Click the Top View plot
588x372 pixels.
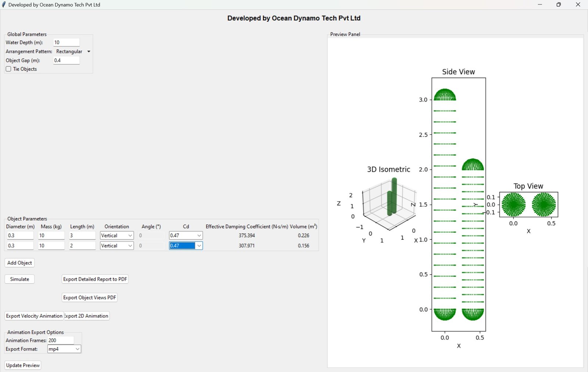click(x=528, y=205)
